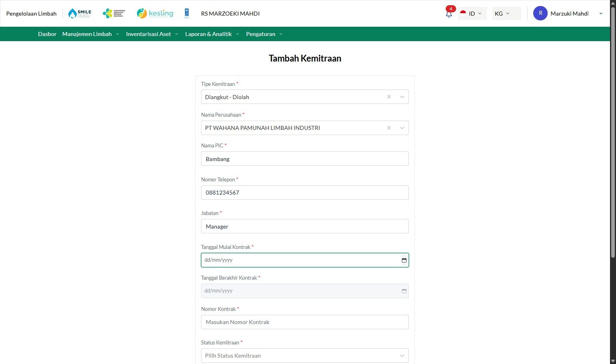Click the page vertical scrollbar
The height and width of the screenshot is (364, 616).
coord(613,132)
